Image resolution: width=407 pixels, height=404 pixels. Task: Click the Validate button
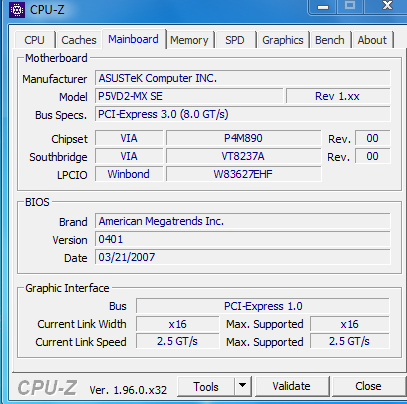(291, 386)
